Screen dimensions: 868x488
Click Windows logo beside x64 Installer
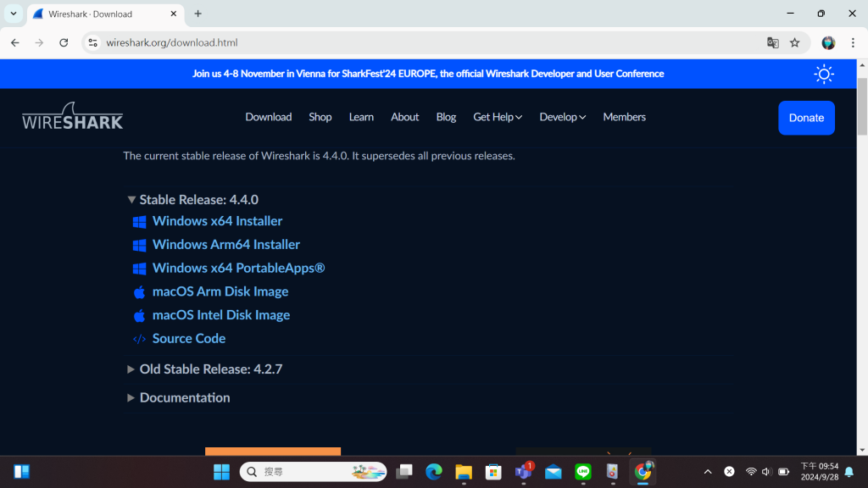click(140, 222)
